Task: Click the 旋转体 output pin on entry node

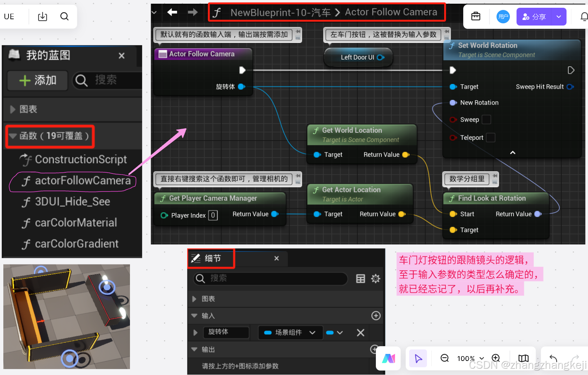Action: (241, 87)
